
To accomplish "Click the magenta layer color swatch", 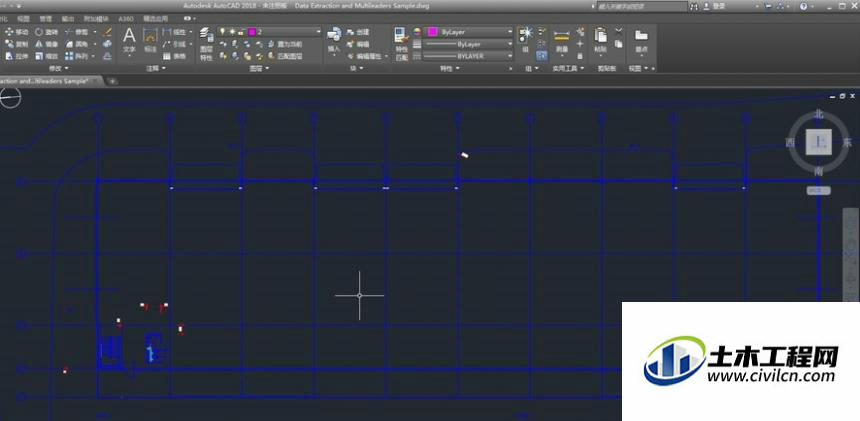I will point(252,32).
